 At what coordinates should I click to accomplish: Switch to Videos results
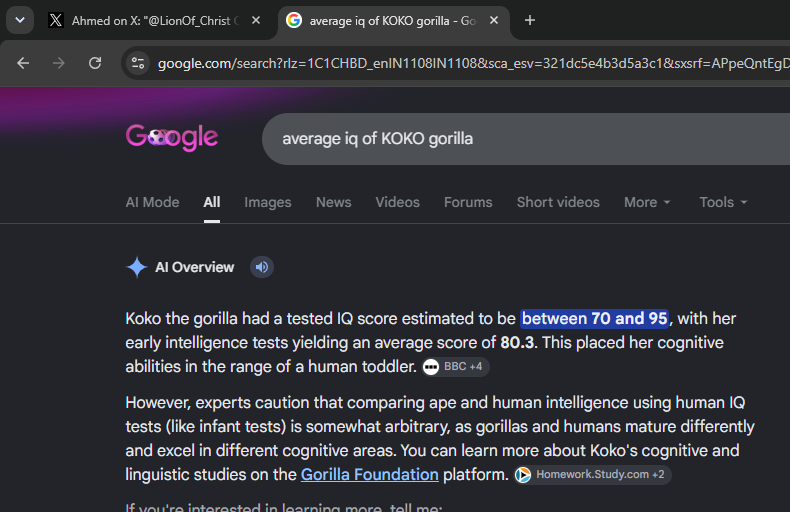pyautogui.click(x=398, y=202)
